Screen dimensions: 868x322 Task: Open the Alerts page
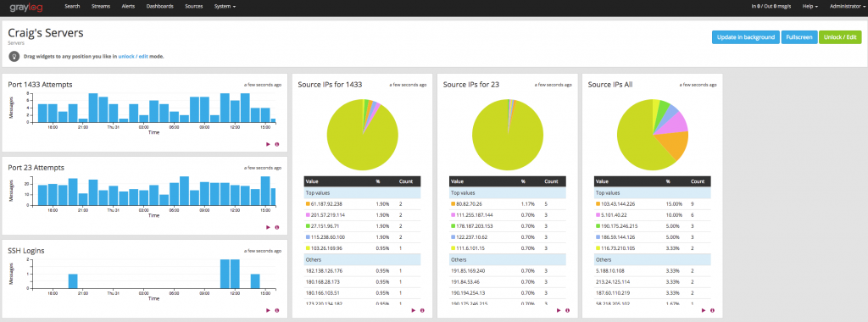(x=128, y=7)
